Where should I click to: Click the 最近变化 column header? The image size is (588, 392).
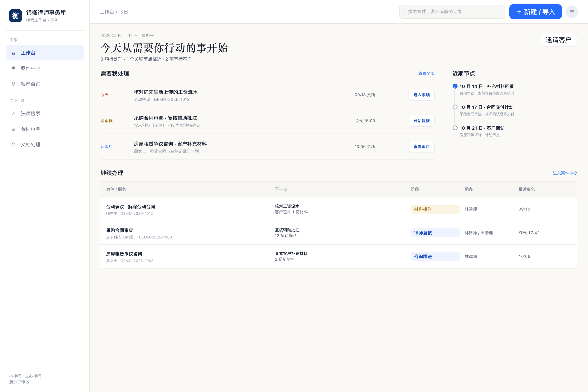[527, 189]
